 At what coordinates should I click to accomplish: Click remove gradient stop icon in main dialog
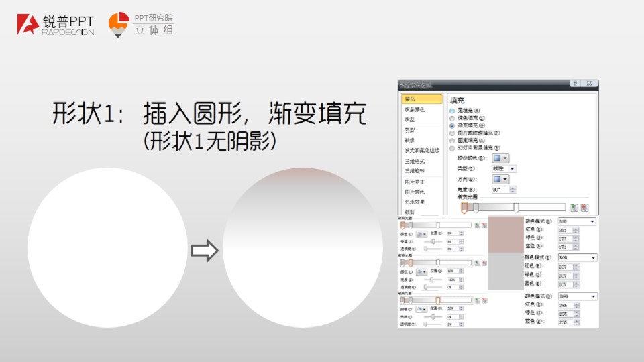pyautogui.click(x=584, y=208)
